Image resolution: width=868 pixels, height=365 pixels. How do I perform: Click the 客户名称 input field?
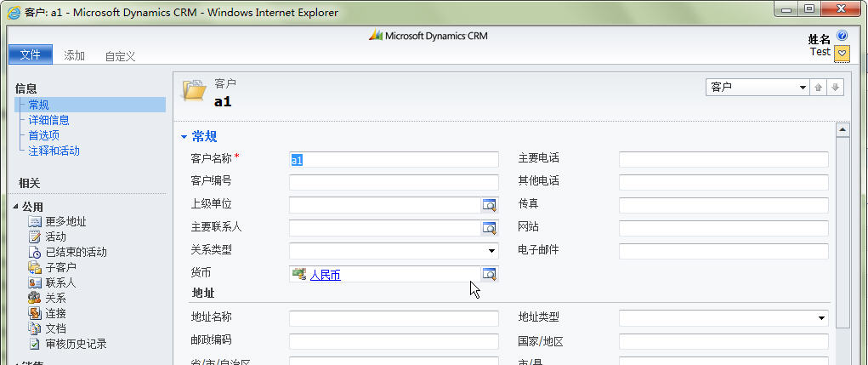click(394, 159)
